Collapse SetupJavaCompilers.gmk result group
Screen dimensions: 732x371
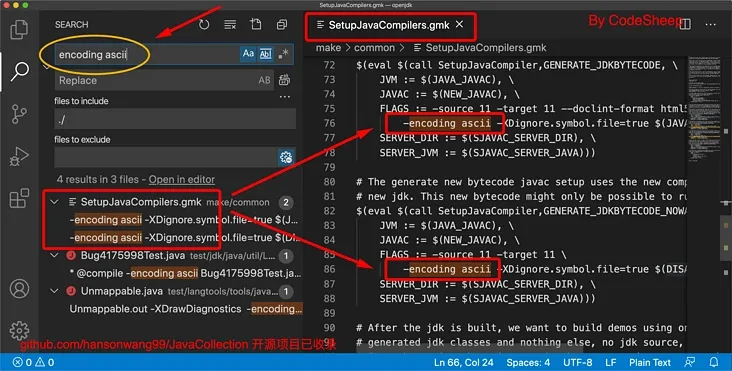pos(55,202)
